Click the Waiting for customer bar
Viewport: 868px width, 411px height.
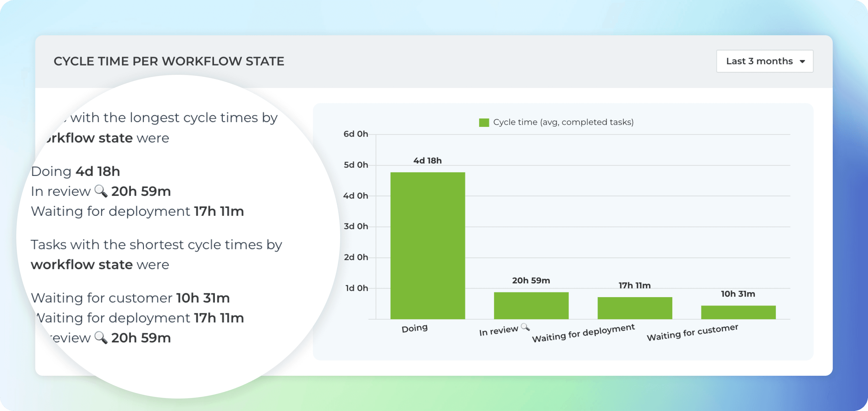[738, 312]
